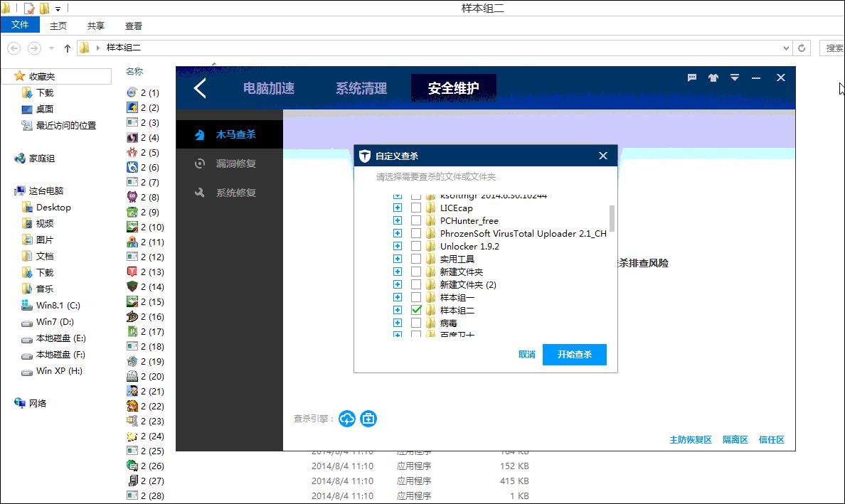
Task: Click the 开始查杀 button
Action: [575, 355]
